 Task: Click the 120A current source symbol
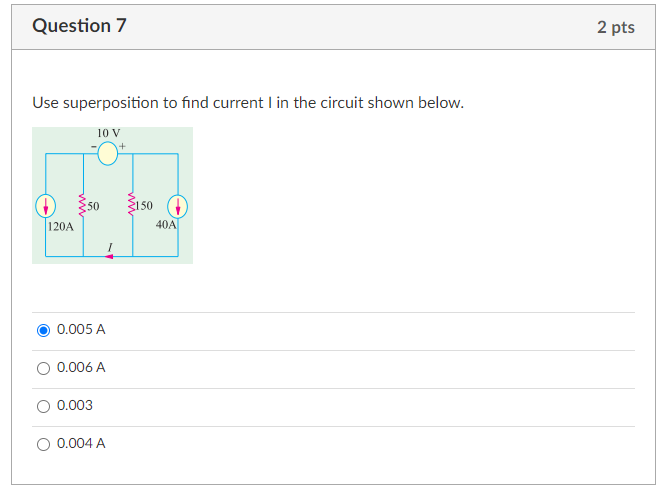pos(46,206)
